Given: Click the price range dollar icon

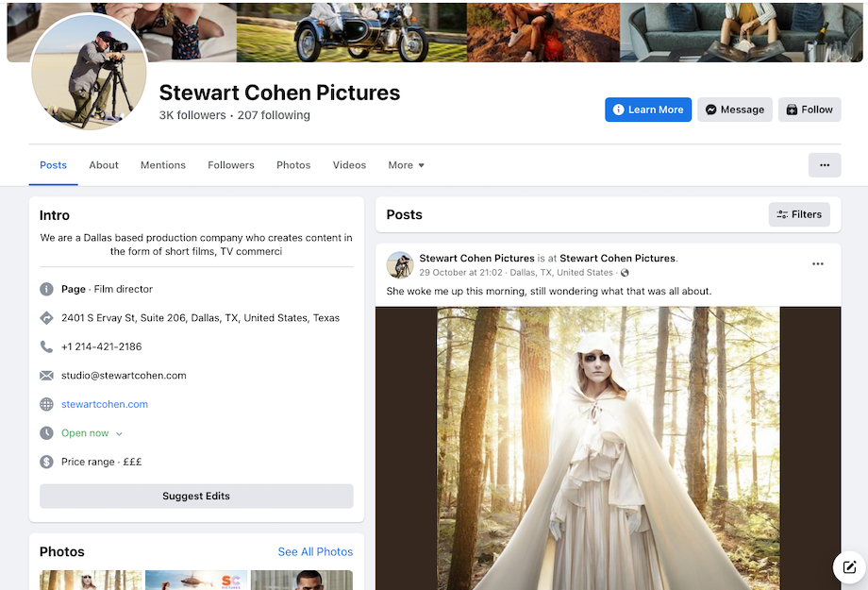Looking at the screenshot, I should 46,462.
